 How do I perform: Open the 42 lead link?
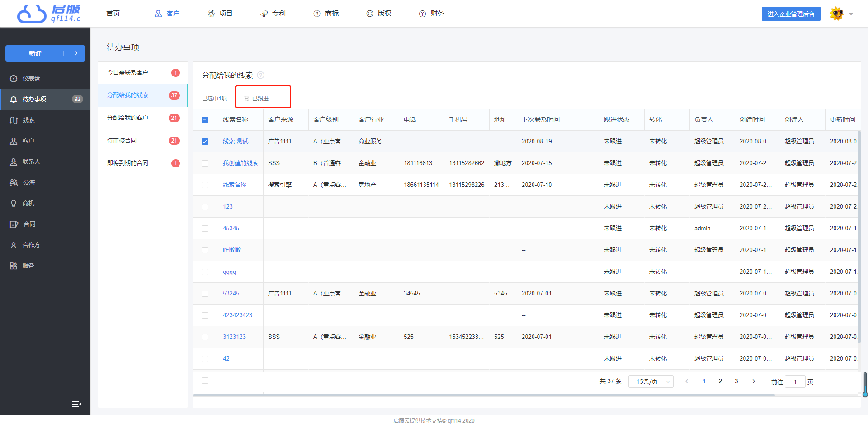pos(226,359)
